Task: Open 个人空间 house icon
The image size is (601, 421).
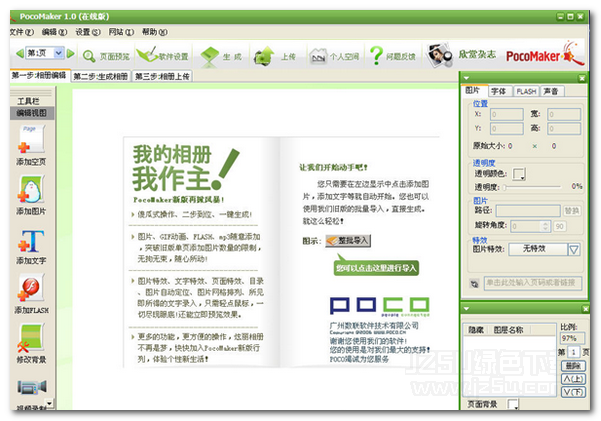Action: pos(319,56)
